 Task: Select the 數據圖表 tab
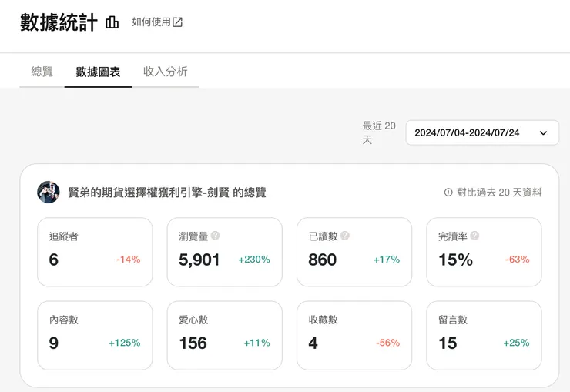pos(98,72)
